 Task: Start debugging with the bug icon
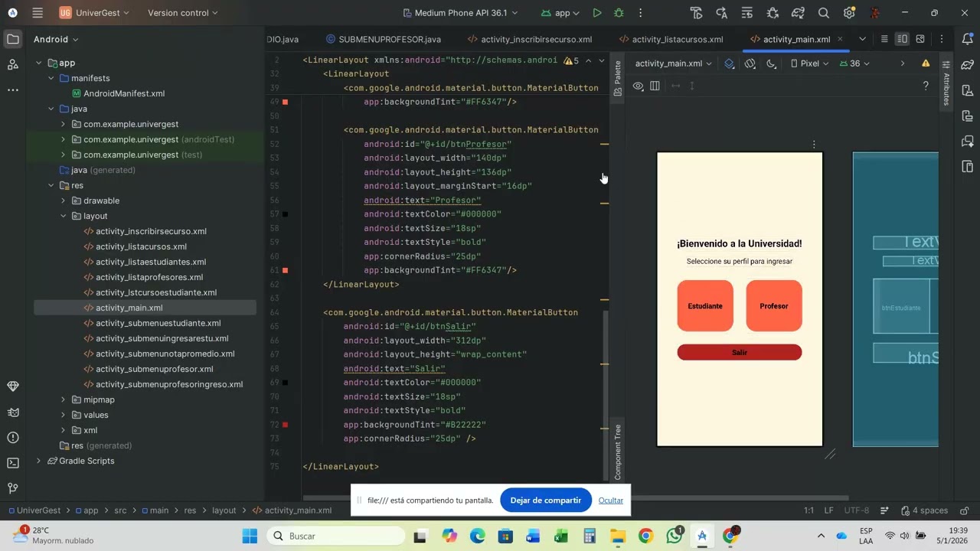(x=619, y=13)
